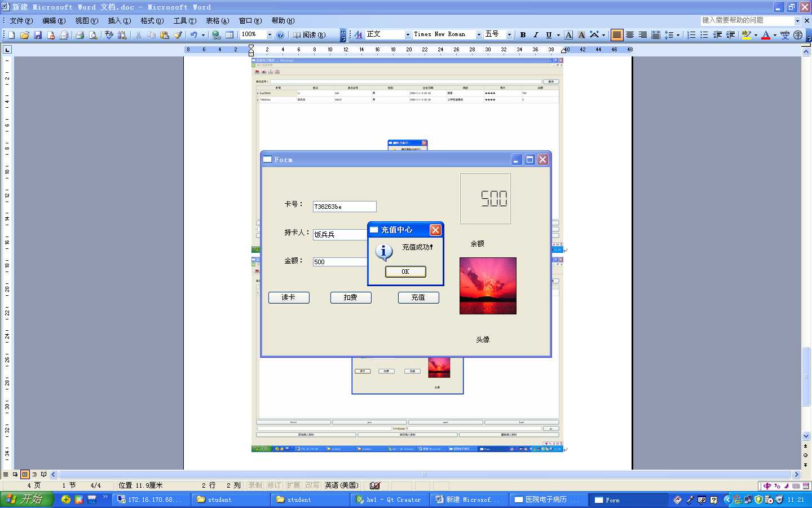
Task: Toggle Underline formatting
Action: (x=549, y=35)
